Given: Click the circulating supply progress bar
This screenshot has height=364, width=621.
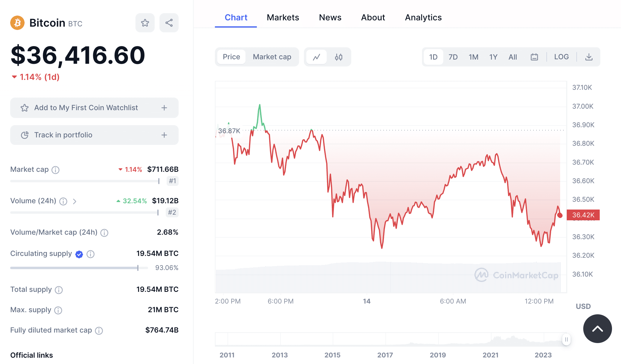Looking at the screenshot, I should point(79,268).
